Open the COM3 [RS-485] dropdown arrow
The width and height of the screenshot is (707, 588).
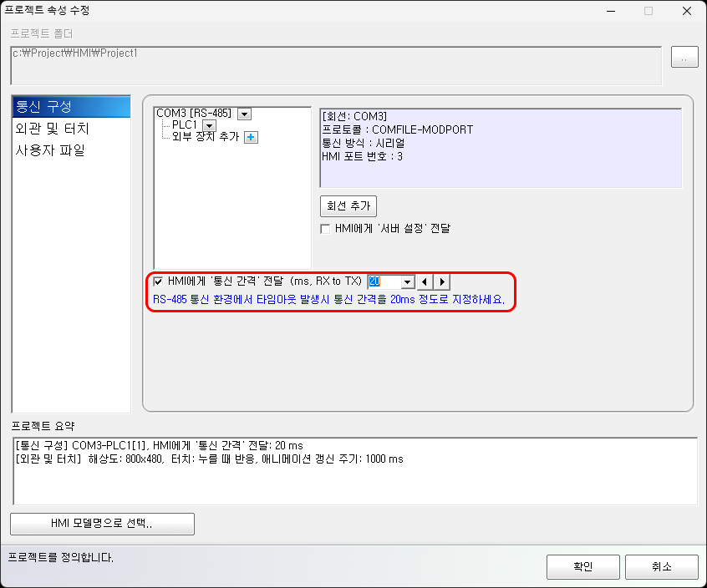244,114
